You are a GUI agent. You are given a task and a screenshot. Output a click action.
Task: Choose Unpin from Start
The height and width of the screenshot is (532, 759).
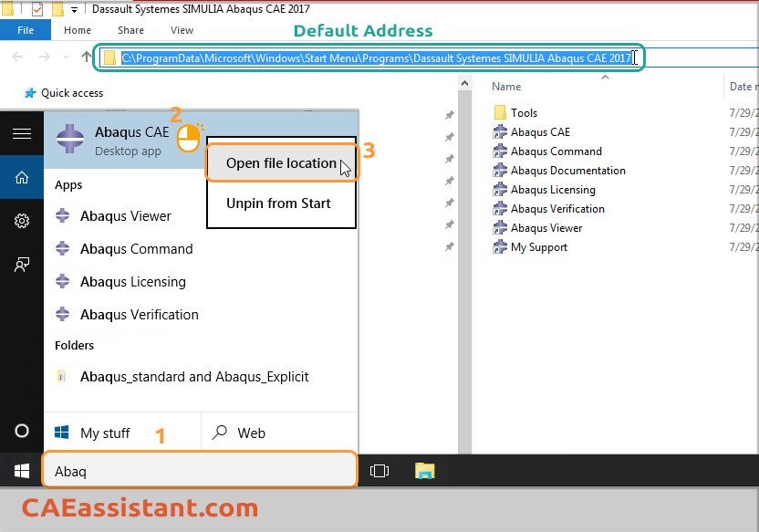(x=278, y=203)
